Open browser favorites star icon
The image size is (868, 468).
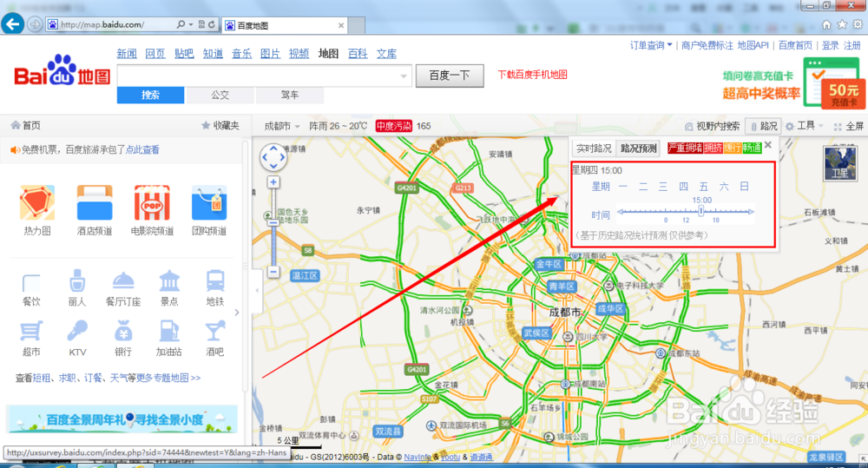coord(842,24)
